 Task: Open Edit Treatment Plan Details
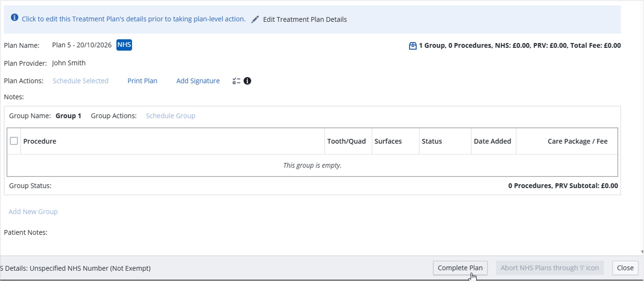305,19
